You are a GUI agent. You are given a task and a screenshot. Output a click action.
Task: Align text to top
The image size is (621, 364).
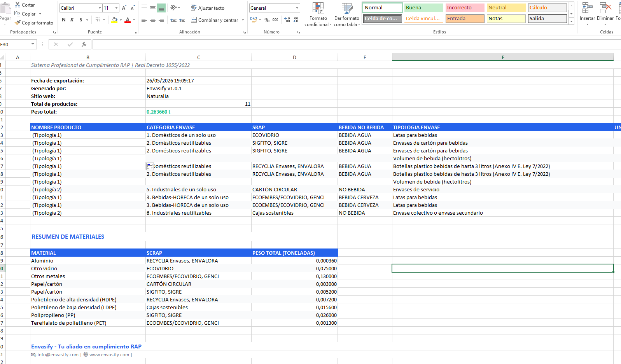tap(144, 8)
